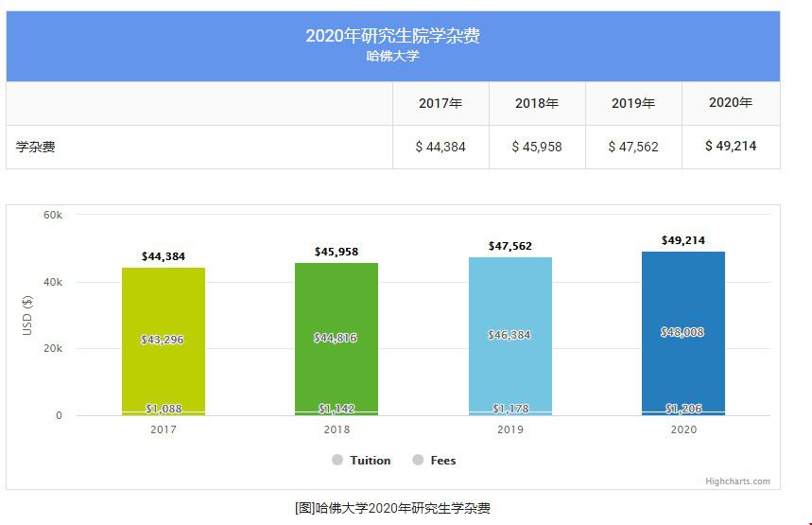Click the 2017 x-axis label
Image resolution: width=812 pixels, height=525 pixels.
(164, 429)
